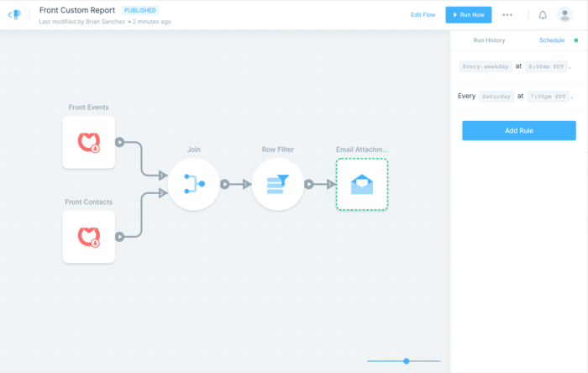588x373 pixels.
Task: Switch to the Run History tab
Action: pyautogui.click(x=489, y=40)
